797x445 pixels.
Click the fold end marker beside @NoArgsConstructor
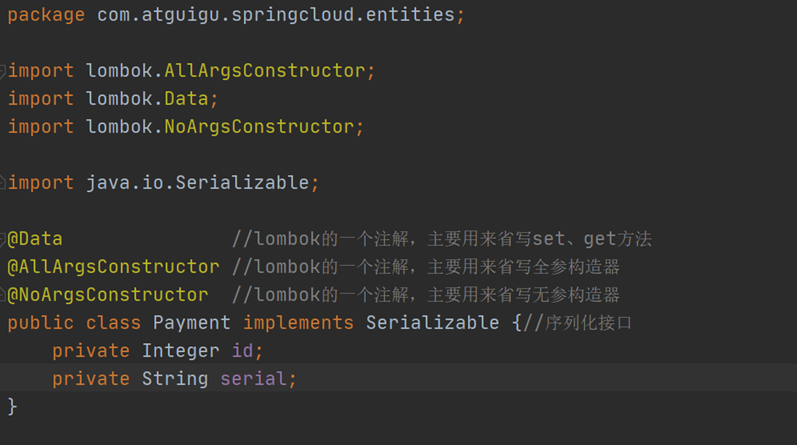(3, 294)
